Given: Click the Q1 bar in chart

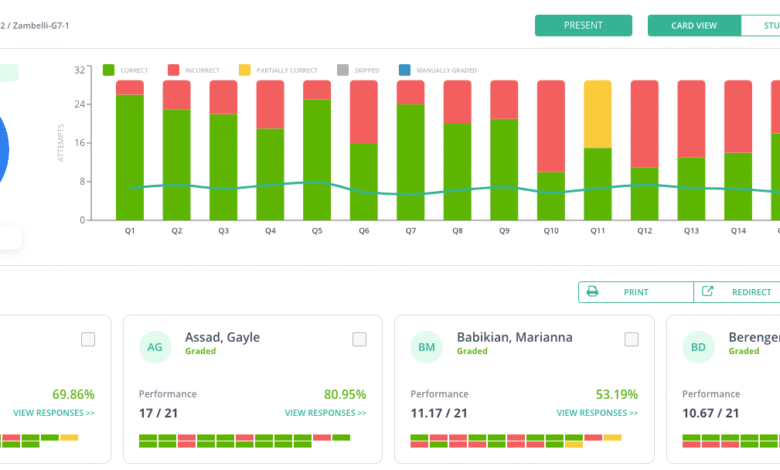Looking at the screenshot, I should (130, 150).
